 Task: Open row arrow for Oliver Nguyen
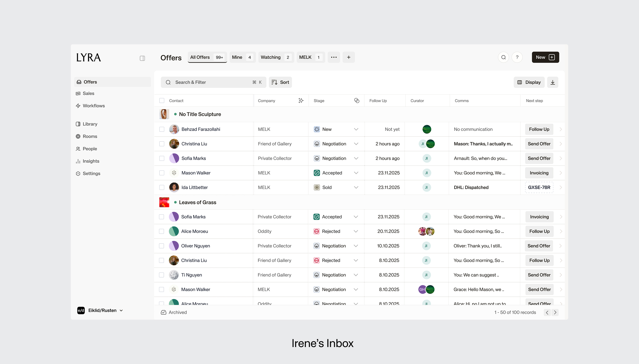coord(561,246)
